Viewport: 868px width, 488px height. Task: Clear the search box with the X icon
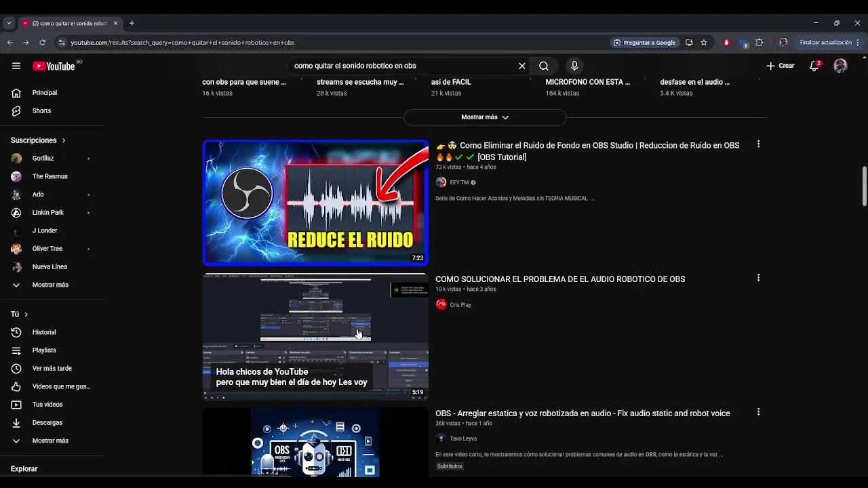[522, 66]
